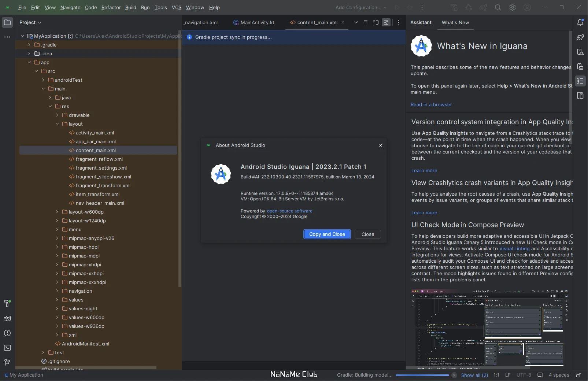
Task: Open the Gradle elephant tool window
Action: tap(580, 37)
